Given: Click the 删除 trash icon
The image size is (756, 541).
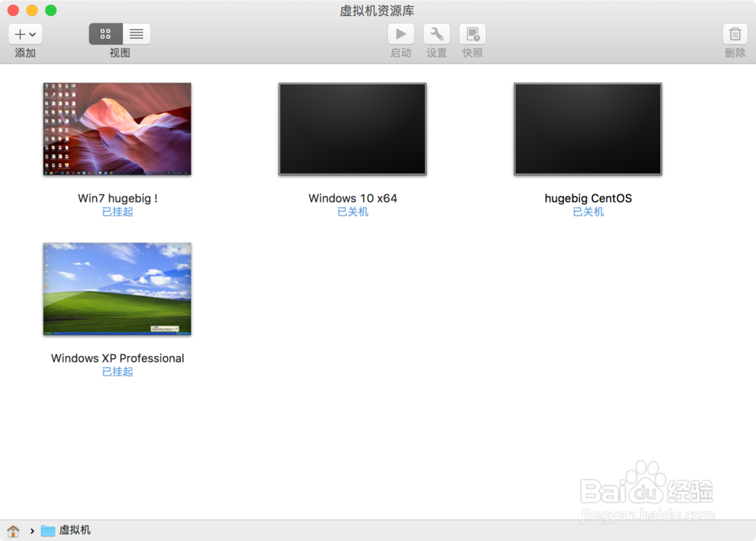Looking at the screenshot, I should click(x=734, y=33).
